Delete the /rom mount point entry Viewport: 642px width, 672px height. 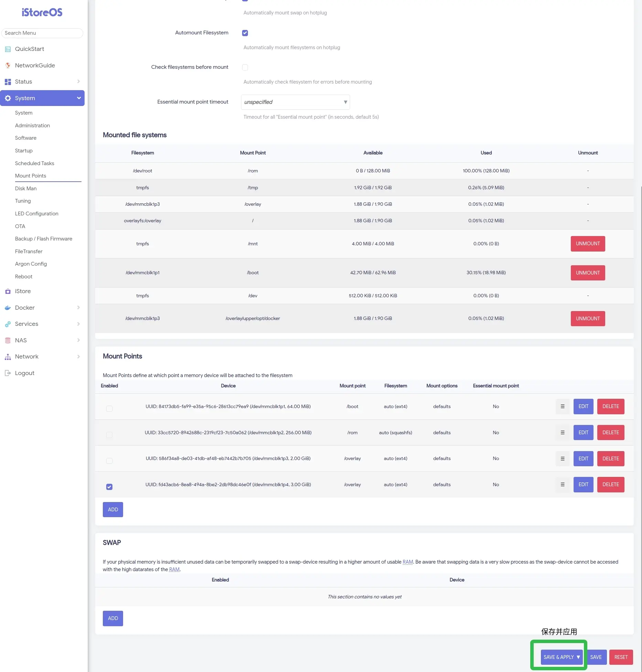pyautogui.click(x=610, y=433)
